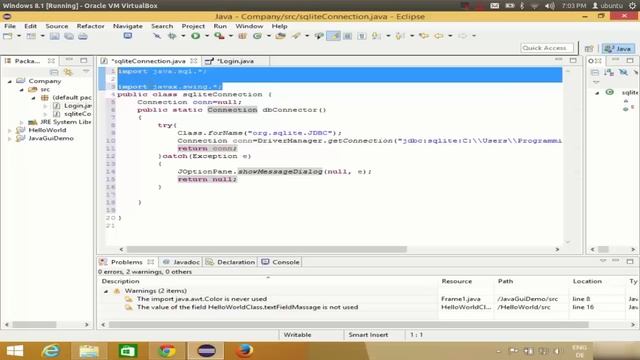Click the editor horizontal scrollbar thumb
The width and height of the screenshot is (640, 360).
[267, 249]
